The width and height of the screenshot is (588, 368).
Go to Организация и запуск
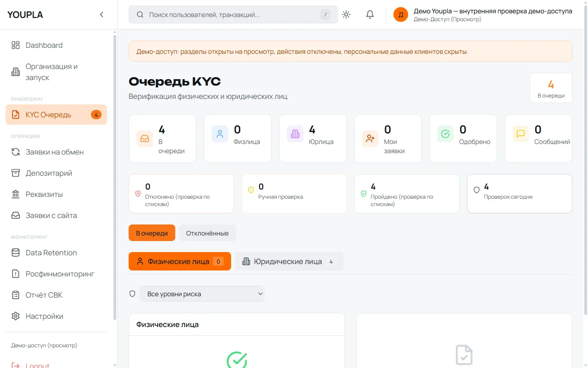56,72
